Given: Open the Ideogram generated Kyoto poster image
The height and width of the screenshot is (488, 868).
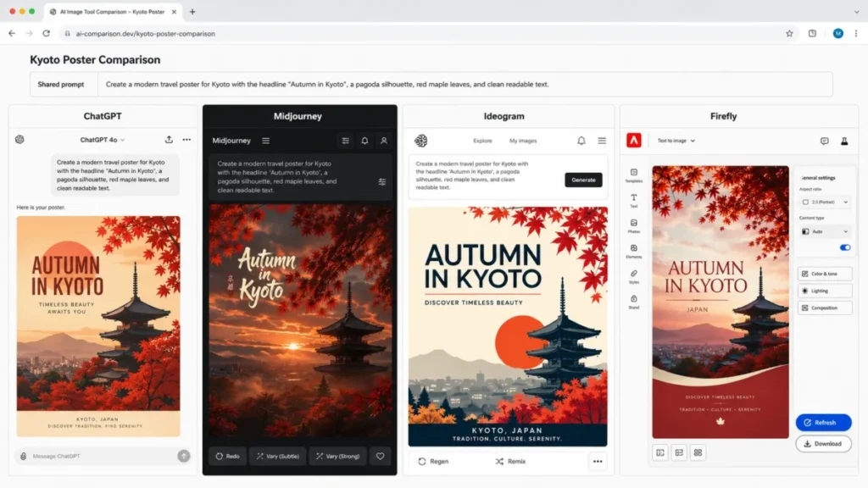Looking at the screenshot, I should pos(508,326).
